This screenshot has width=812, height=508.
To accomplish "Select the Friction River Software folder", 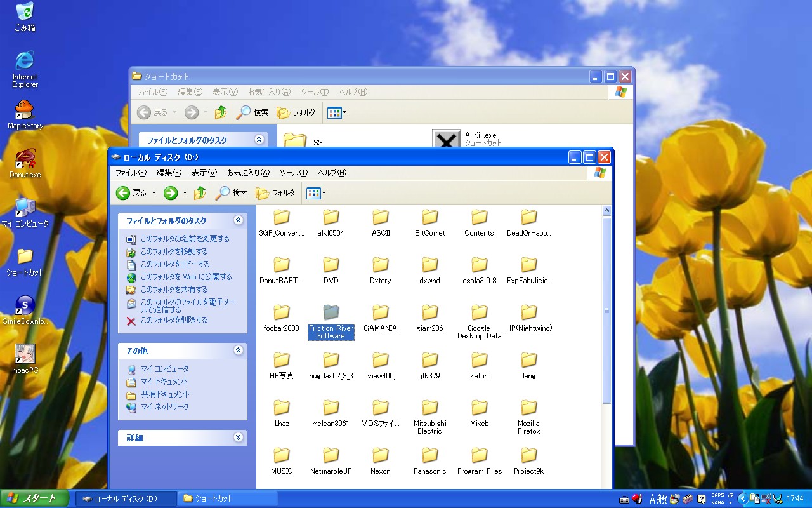I will click(331, 321).
